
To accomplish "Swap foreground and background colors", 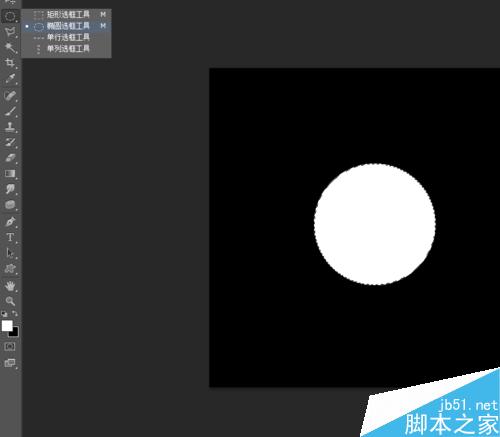I will (x=15, y=313).
